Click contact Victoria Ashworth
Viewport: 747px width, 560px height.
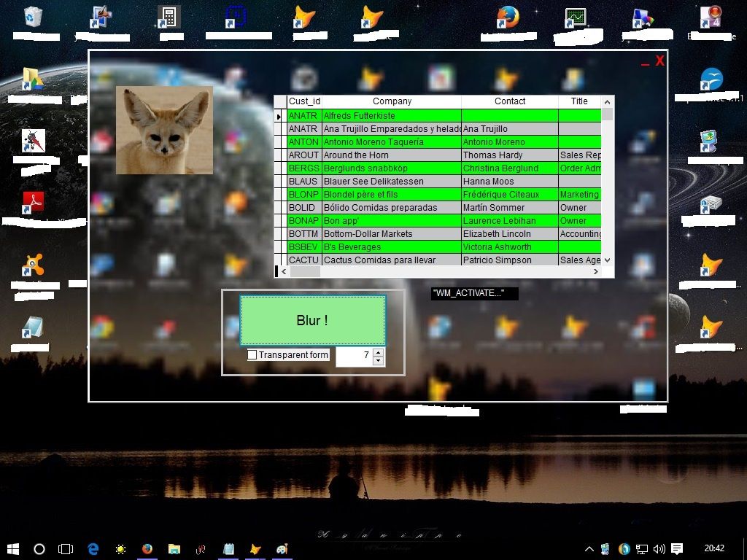point(510,246)
